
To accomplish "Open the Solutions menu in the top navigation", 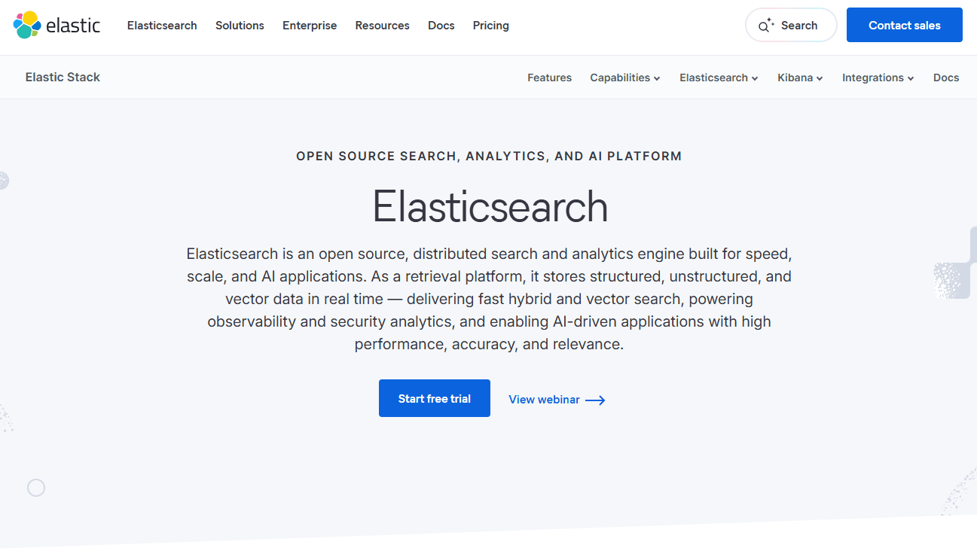I will tap(240, 26).
